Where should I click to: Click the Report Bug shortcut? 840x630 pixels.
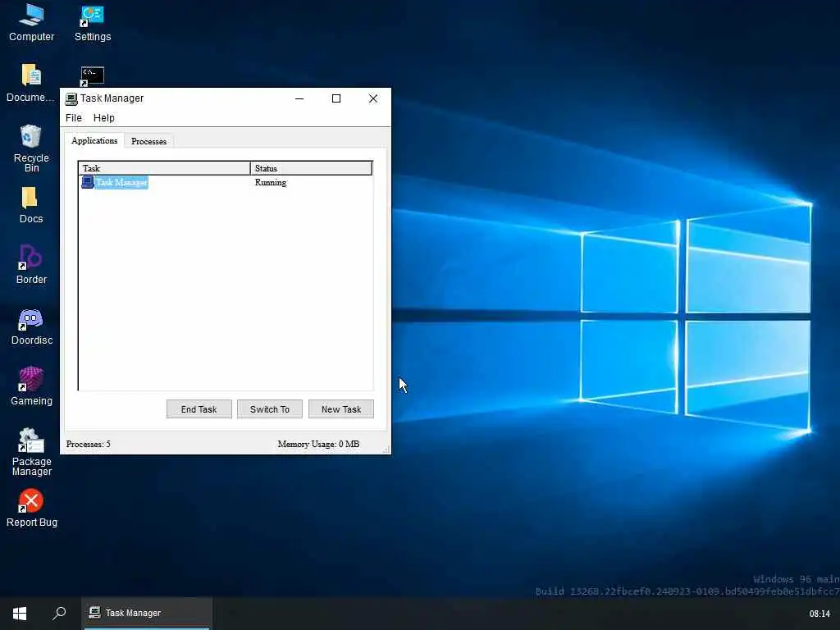coord(31,508)
